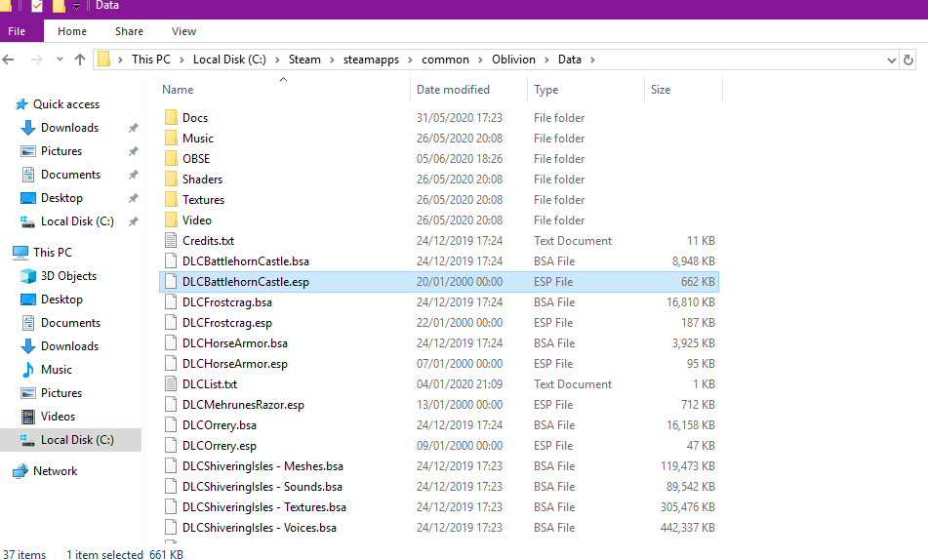
Task: Click Oblivion in the address breadcrumb
Action: (513, 60)
